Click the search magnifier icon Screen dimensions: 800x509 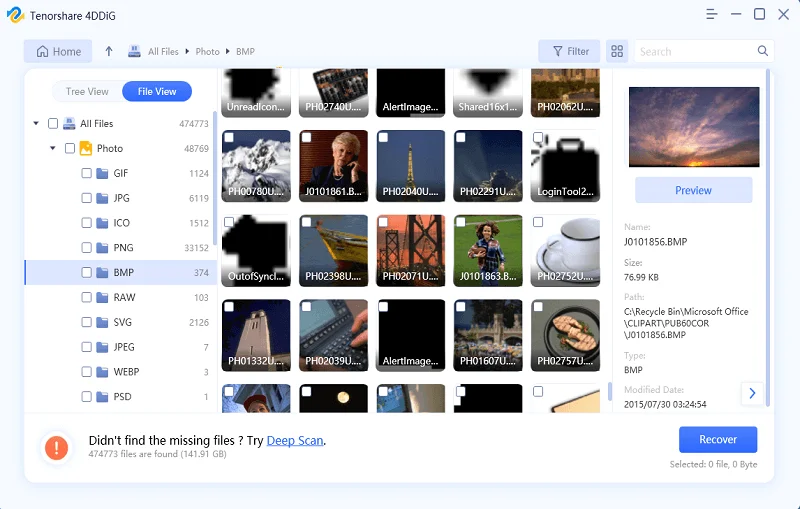click(762, 51)
